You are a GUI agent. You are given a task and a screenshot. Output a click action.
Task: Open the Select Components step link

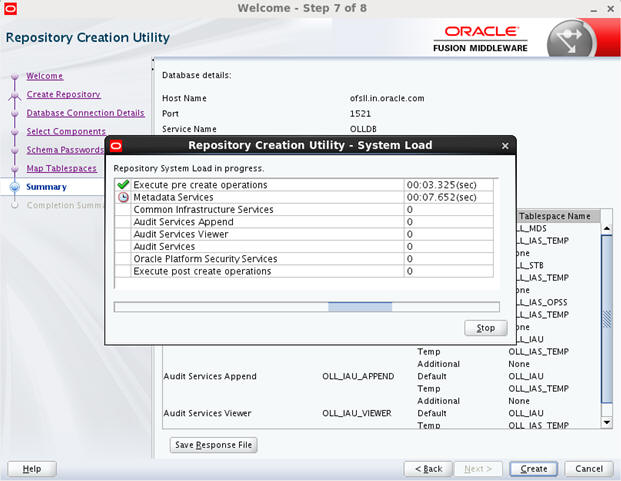click(x=66, y=131)
